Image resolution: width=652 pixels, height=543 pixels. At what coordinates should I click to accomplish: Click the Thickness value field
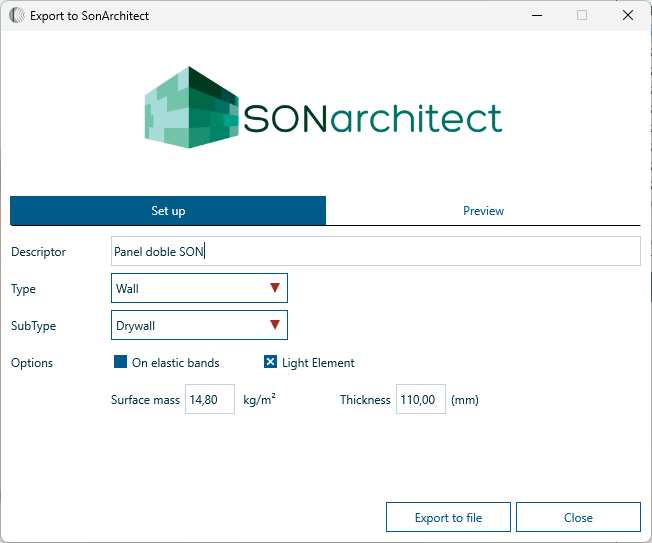[x=420, y=399]
